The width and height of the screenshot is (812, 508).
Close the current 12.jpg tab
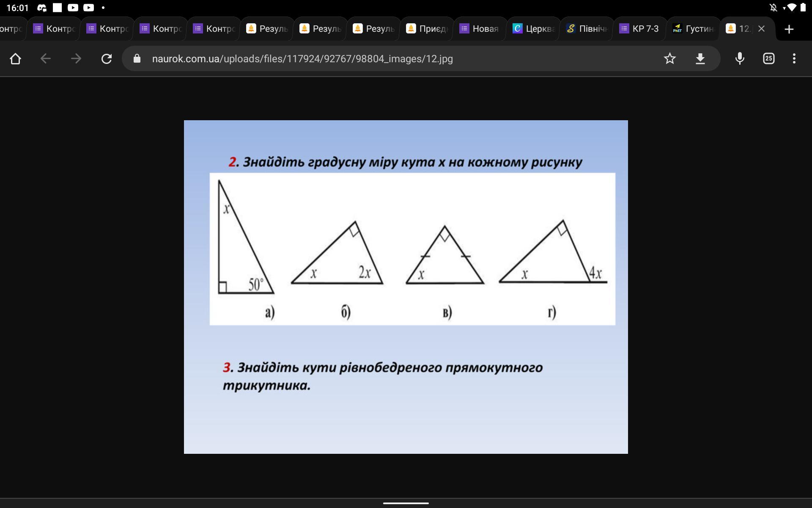click(x=761, y=29)
